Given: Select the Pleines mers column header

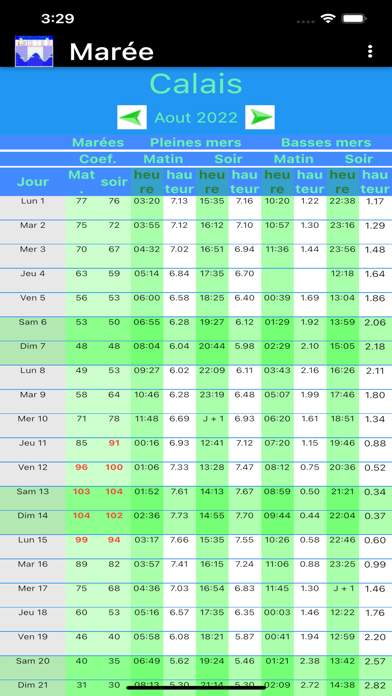Looking at the screenshot, I should click(196, 142).
